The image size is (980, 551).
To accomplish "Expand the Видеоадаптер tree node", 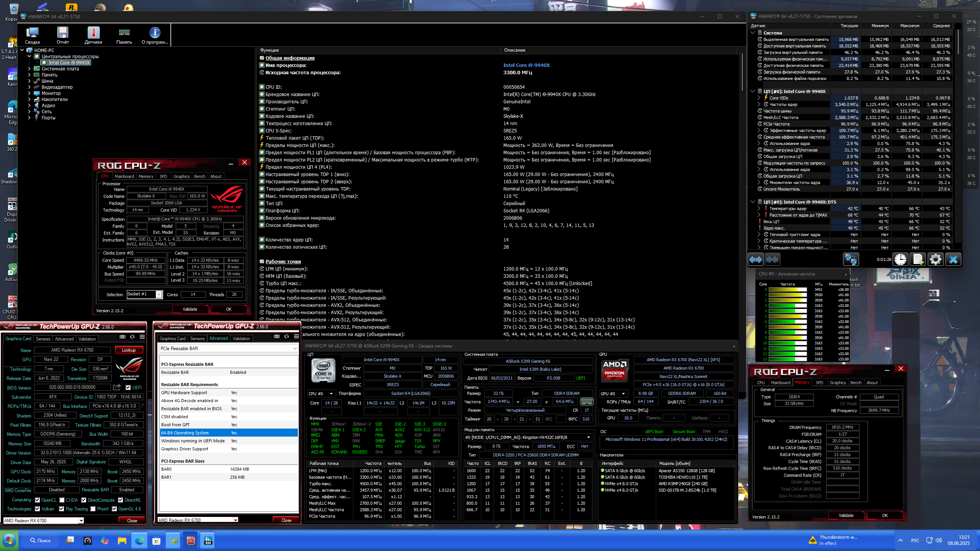I will (x=29, y=87).
